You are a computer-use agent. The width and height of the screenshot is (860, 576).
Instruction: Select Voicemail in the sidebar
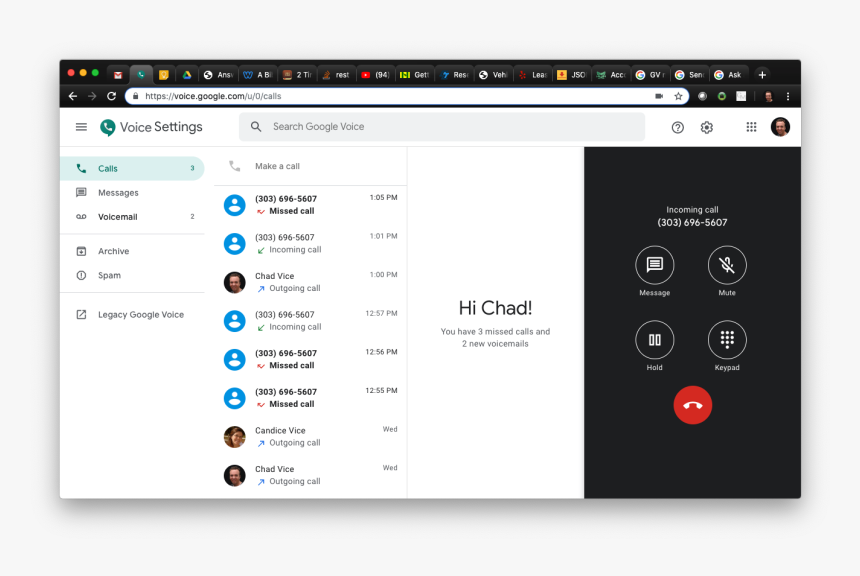[132, 217]
